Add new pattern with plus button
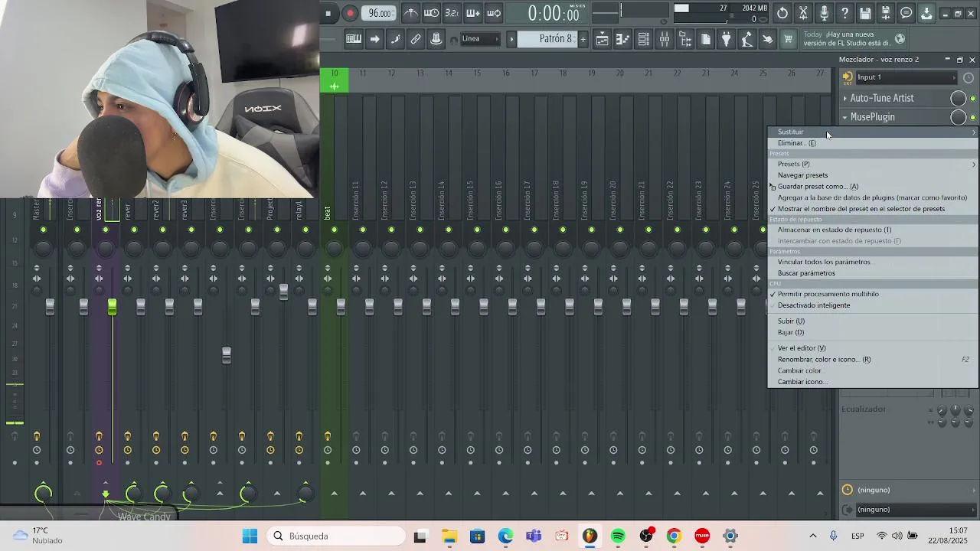 [583, 39]
